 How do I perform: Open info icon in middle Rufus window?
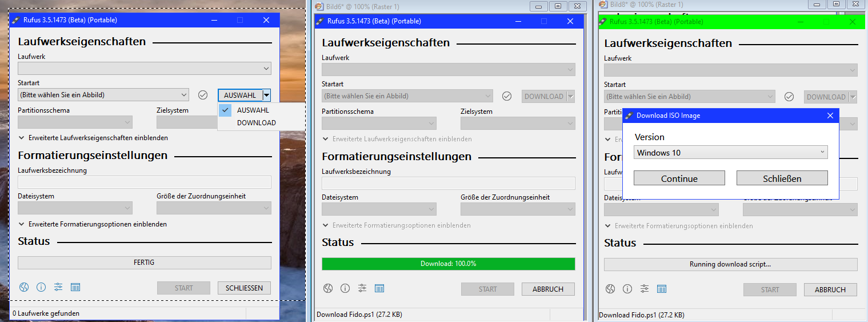click(345, 289)
